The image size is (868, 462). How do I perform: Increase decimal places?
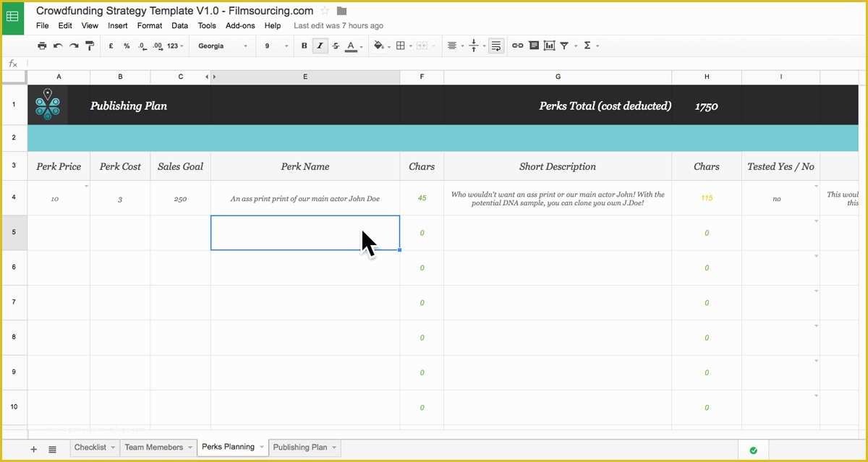point(158,46)
